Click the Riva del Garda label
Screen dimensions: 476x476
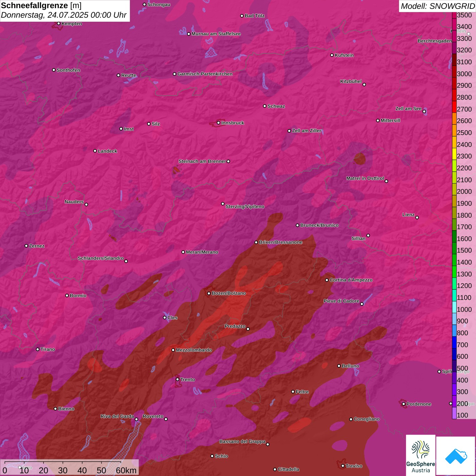pyautogui.click(x=117, y=416)
